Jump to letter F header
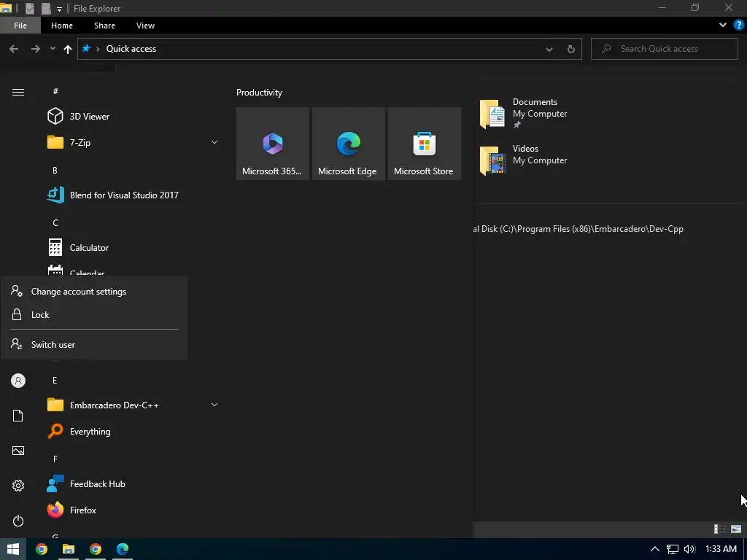Viewport: 747px width, 560px height. 55,459
